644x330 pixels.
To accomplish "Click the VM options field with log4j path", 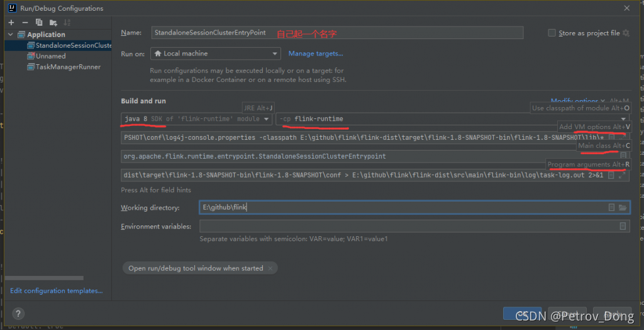I will (375, 137).
